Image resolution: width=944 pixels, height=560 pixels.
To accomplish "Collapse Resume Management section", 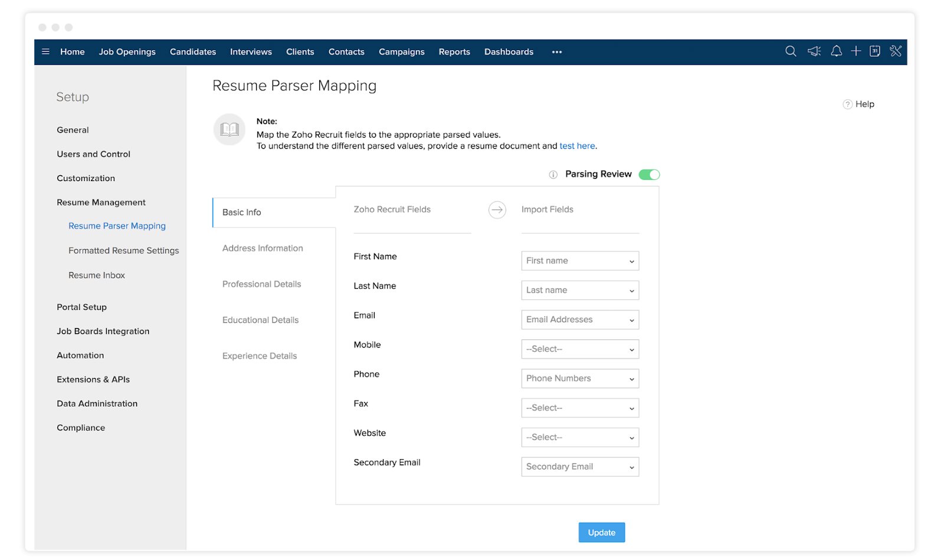I will point(101,203).
